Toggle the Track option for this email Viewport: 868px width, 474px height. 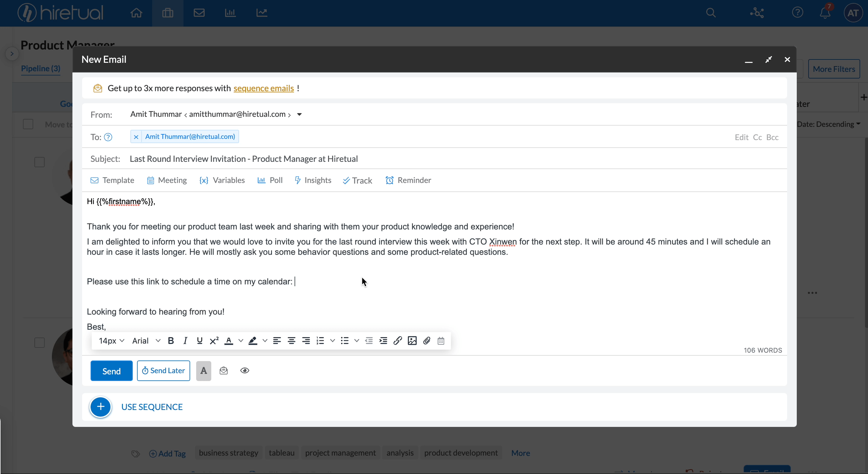click(357, 180)
